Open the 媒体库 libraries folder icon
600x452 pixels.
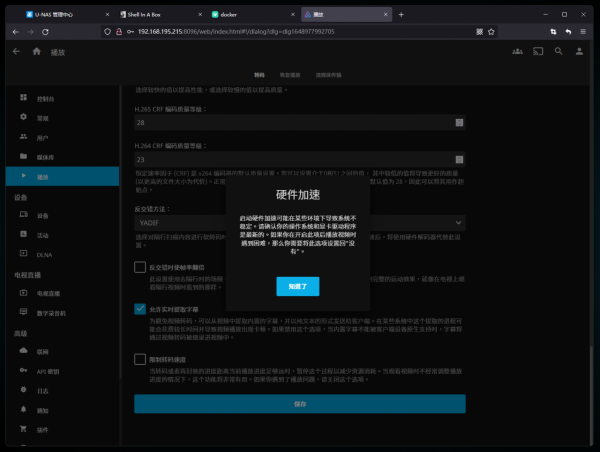click(x=23, y=156)
